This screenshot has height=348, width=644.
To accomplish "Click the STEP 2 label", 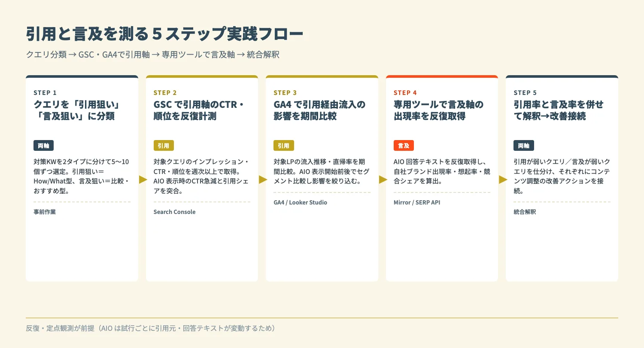I will (165, 93).
